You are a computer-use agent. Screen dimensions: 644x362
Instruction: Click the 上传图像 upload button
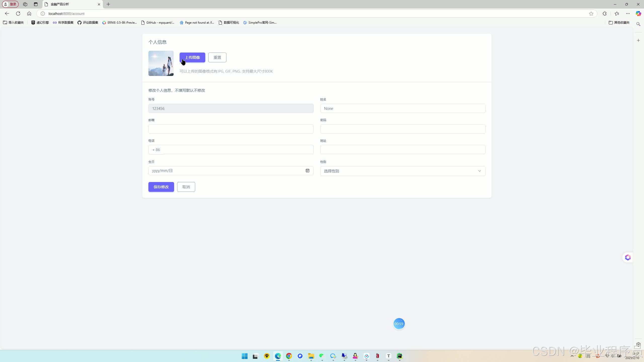192,58
